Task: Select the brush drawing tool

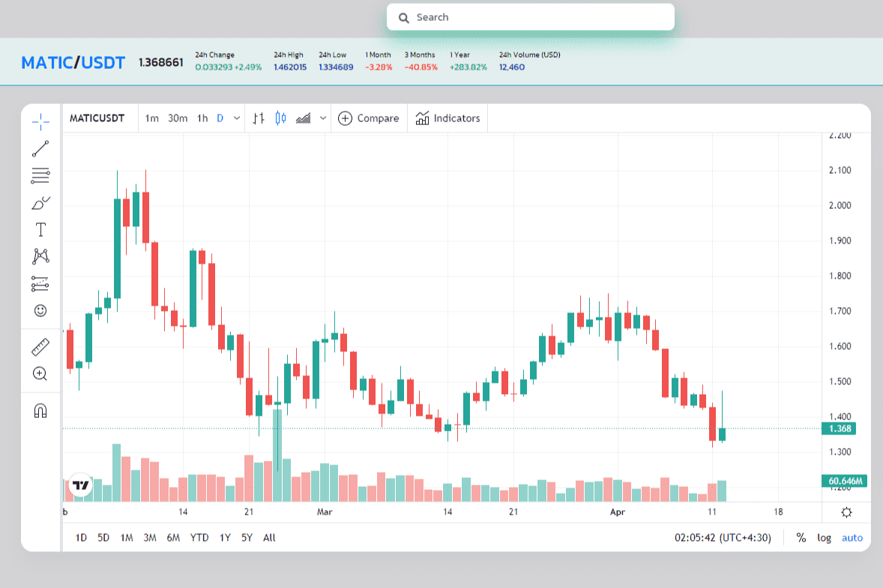Action: tap(40, 201)
